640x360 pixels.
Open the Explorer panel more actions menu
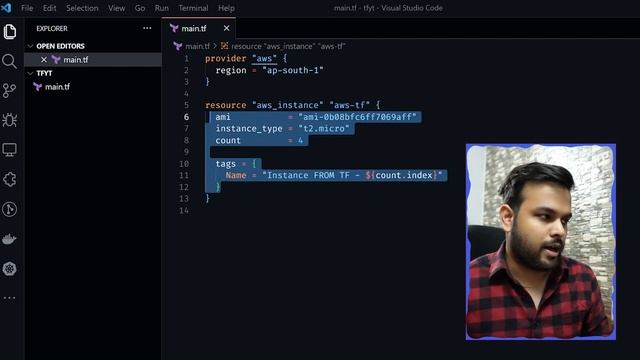[x=147, y=28]
